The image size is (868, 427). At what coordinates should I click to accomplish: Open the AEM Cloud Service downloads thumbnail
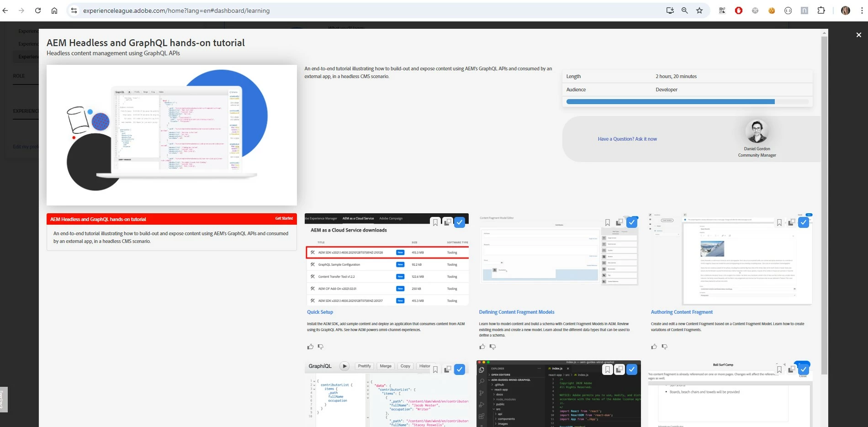click(386, 259)
